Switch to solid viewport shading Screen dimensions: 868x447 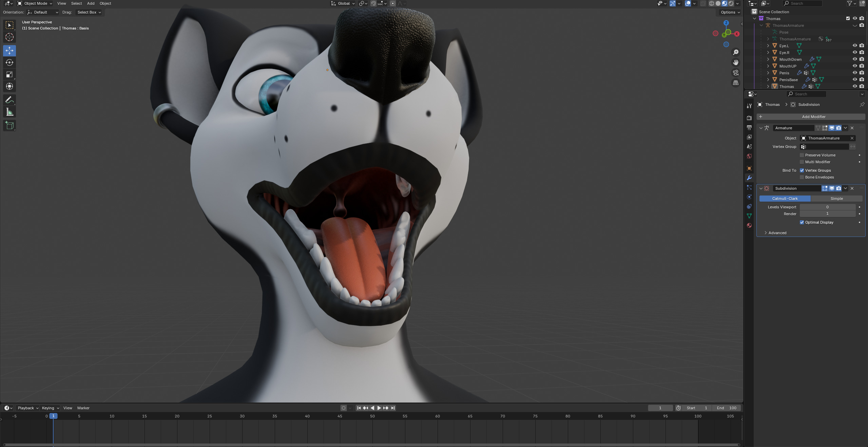(718, 3)
